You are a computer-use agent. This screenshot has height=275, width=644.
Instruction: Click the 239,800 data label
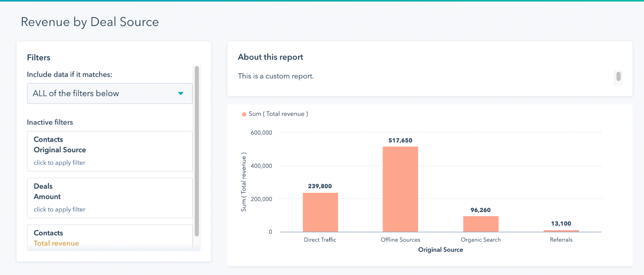320,186
